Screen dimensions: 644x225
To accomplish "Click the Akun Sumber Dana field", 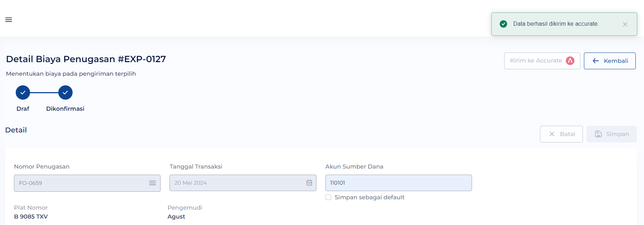I will coord(399,183).
